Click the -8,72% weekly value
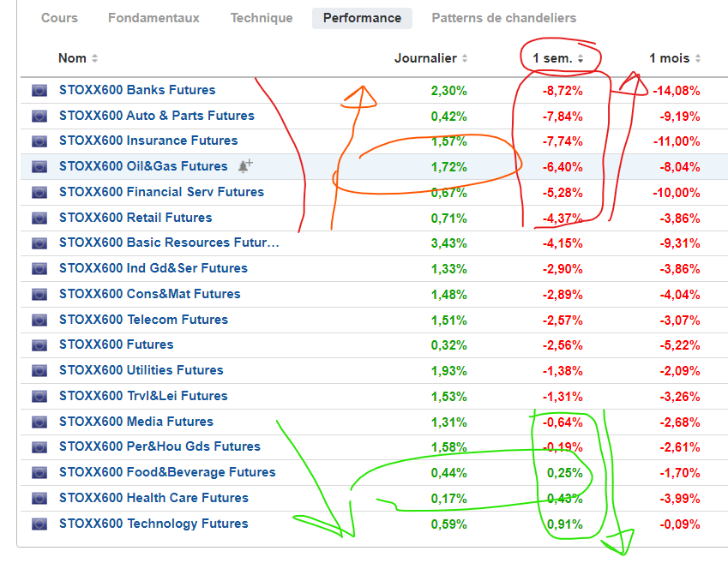Viewport: 728px width, 569px height. click(x=563, y=91)
